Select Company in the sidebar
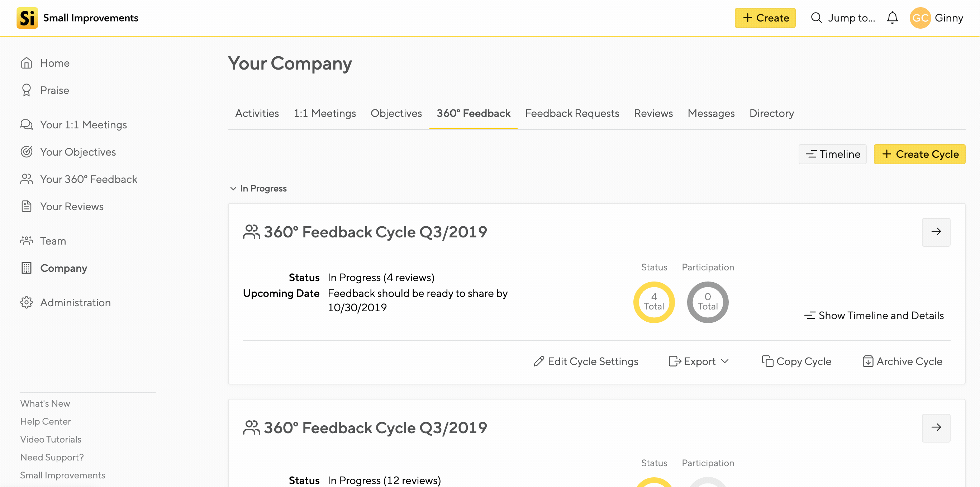The width and height of the screenshot is (980, 487). pos(54,268)
